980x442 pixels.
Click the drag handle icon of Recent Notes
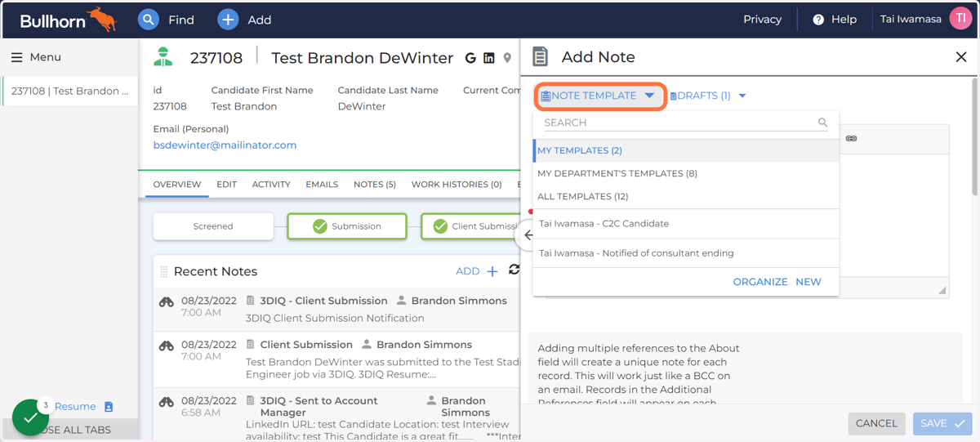[x=163, y=271]
